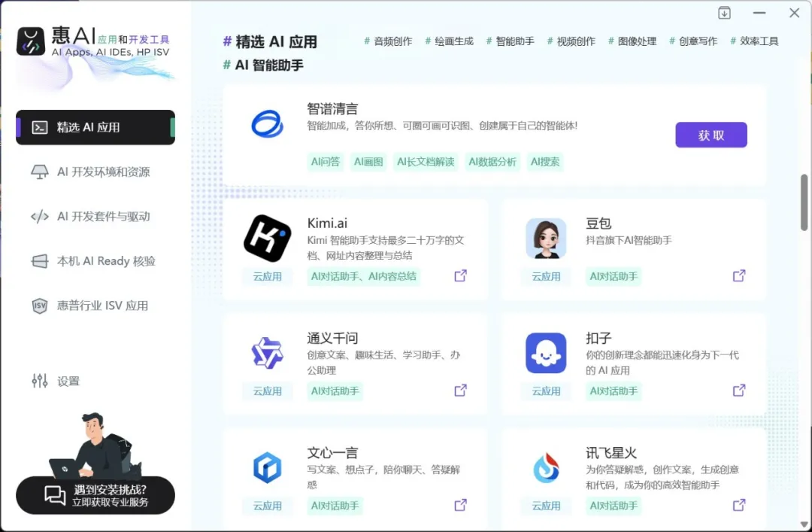Open 文心一言 via external link icon
The image size is (812, 532).
[x=460, y=505]
